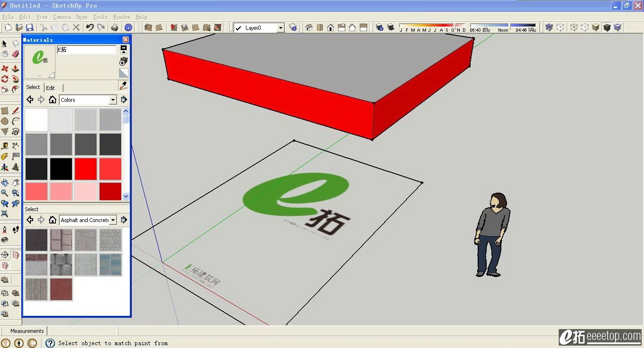This screenshot has height=348, width=644.
Task: Select the Eraser tool
Action: (16, 54)
